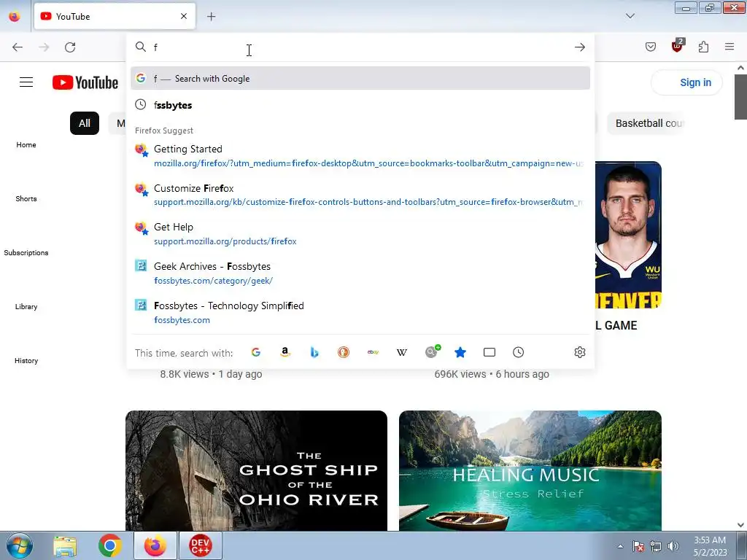The height and width of the screenshot is (560, 747).
Task: Open the Ghost Ship of the Ohio River thumbnail
Action: (256, 470)
